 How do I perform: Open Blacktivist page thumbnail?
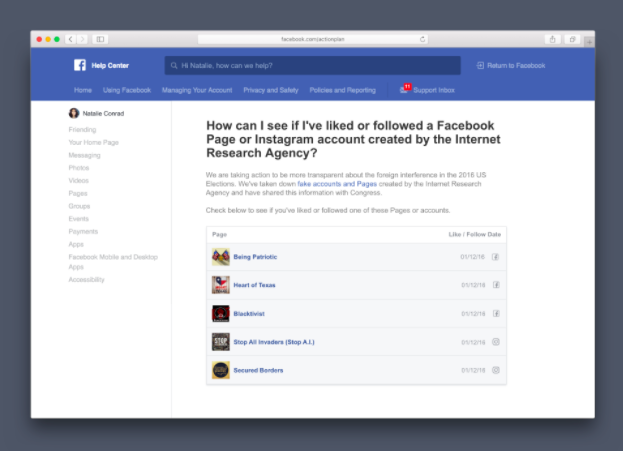[221, 314]
